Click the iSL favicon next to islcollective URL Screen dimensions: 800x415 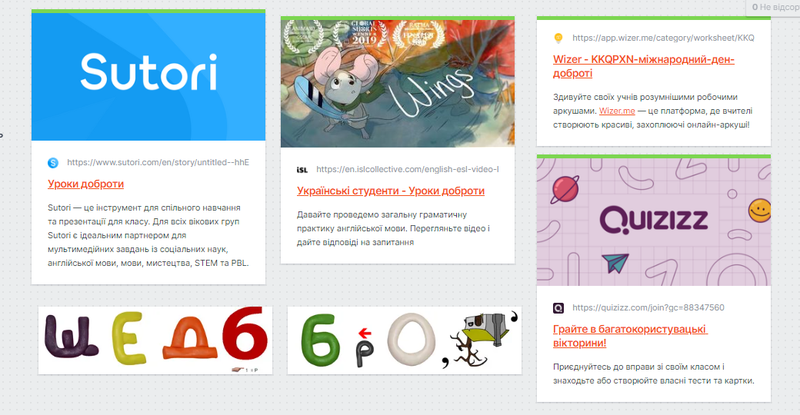point(302,169)
